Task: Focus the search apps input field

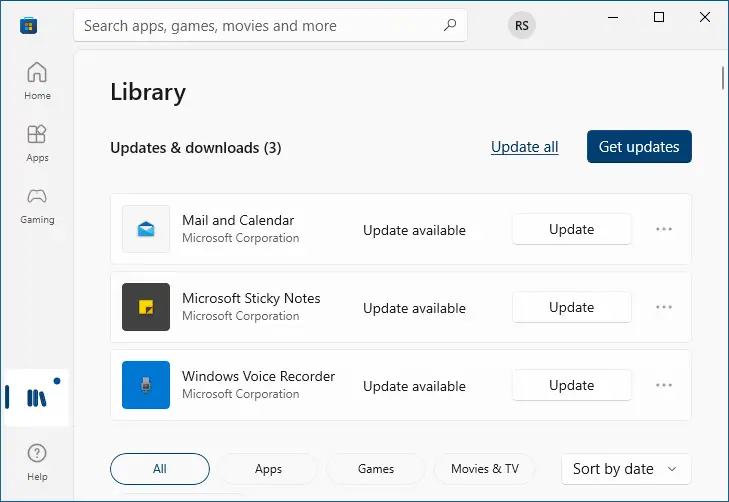Action: pos(271,25)
